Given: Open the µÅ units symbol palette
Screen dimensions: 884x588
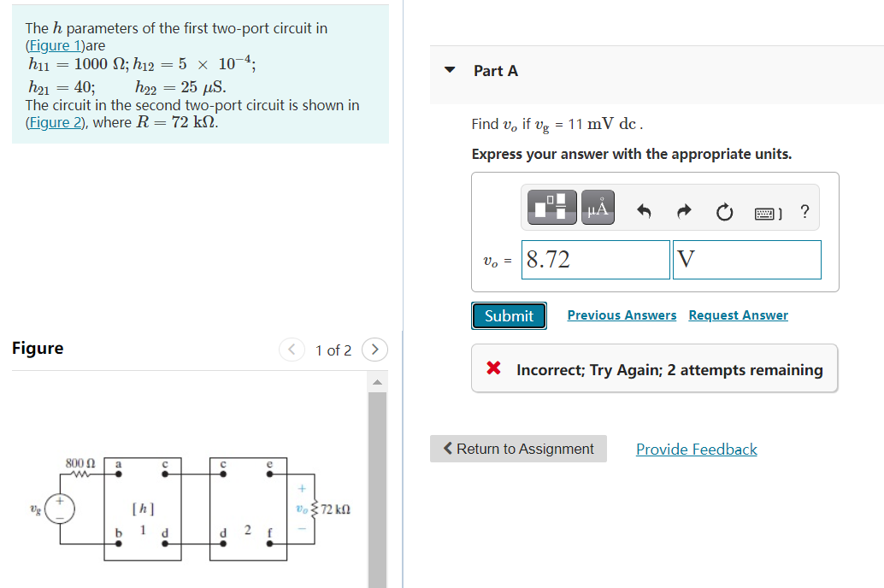Looking at the screenshot, I should (597, 207).
